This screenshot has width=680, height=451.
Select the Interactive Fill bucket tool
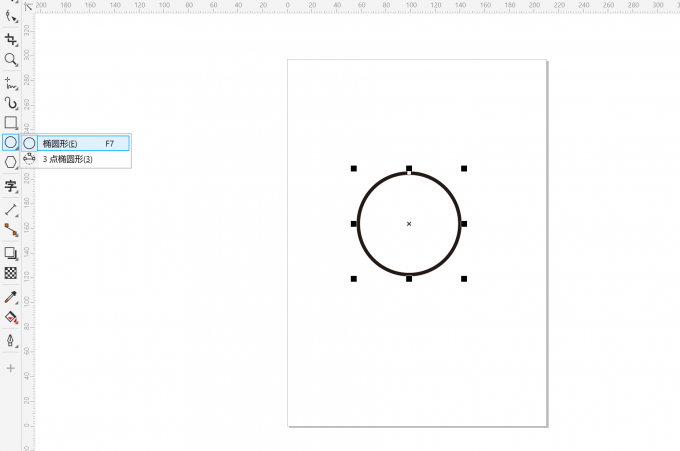click(11, 317)
